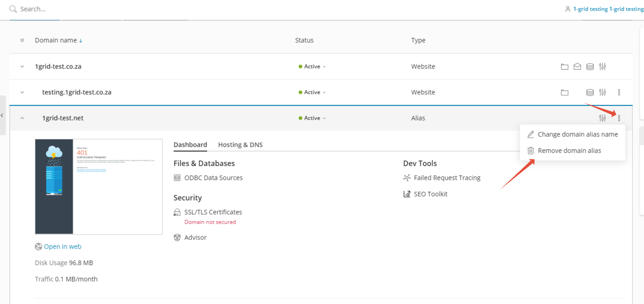Click the 1grid-test.co.za domain name

[58, 66]
